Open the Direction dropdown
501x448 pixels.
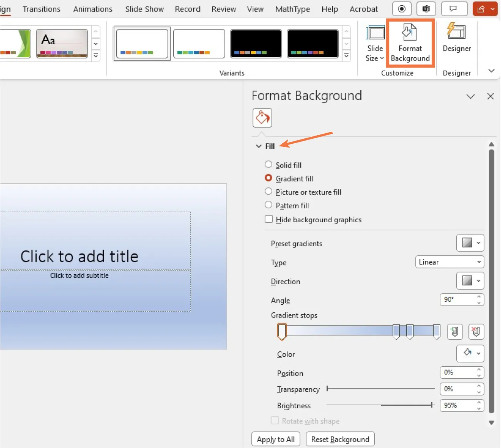(x=470, y=281)
